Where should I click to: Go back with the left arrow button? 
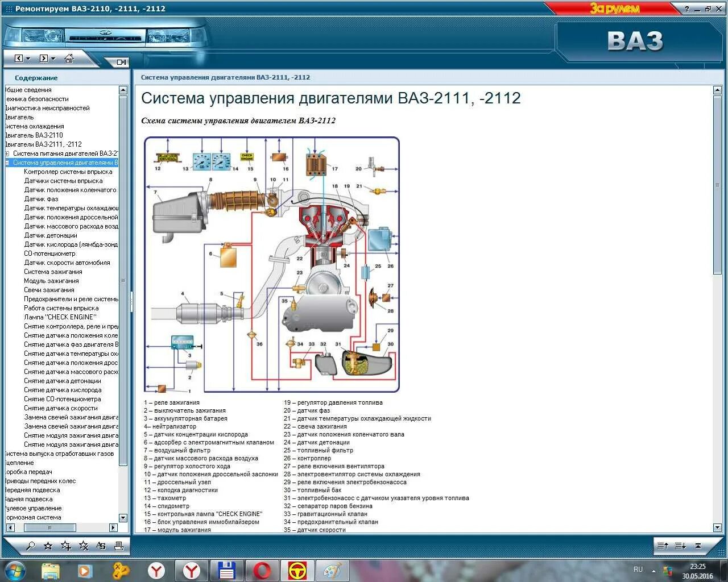pos(19,58)
